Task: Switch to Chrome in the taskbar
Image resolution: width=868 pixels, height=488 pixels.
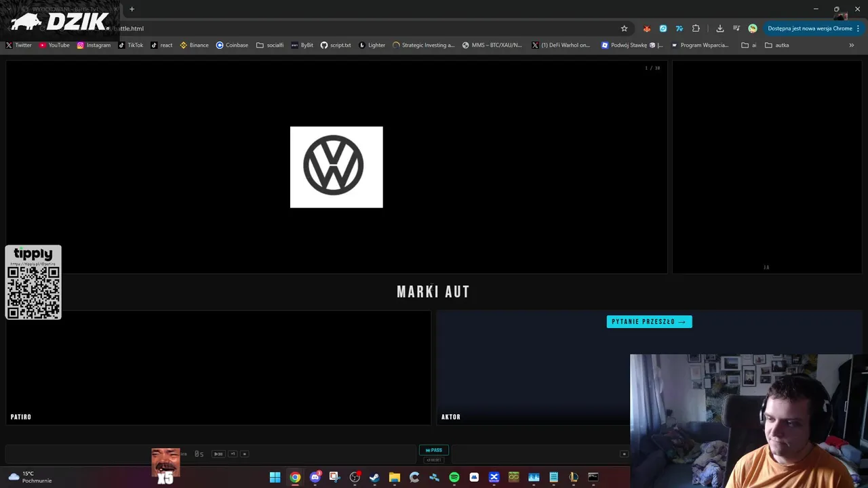Action: coord(295,477)
